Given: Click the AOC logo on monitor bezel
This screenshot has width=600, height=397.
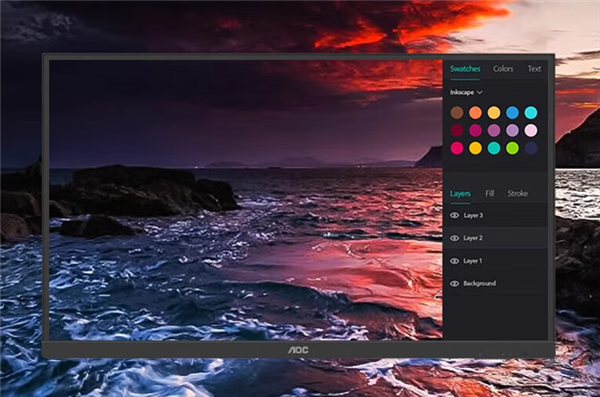Looking at the screenshot, I should (298, 350).
